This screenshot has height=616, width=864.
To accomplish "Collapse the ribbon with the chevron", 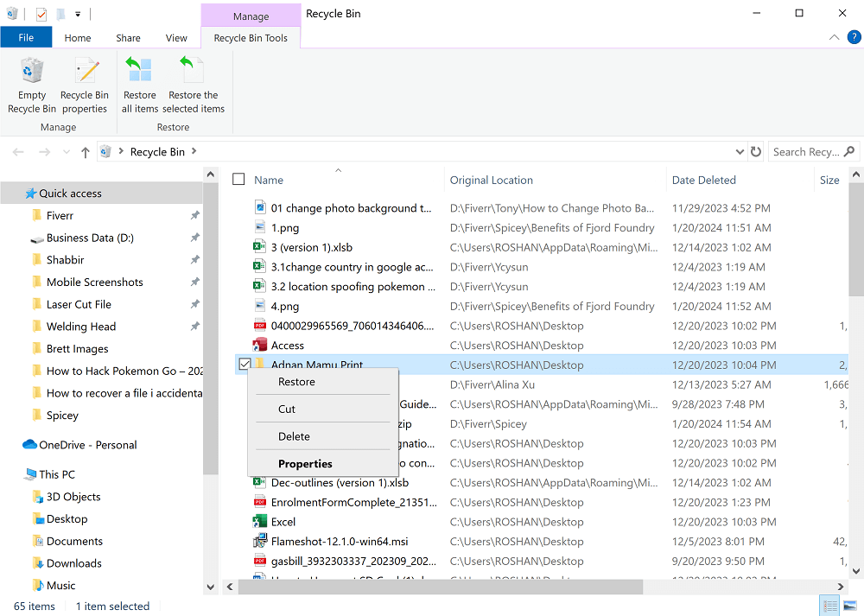I will pyautogui.click(x=833, y=37).
